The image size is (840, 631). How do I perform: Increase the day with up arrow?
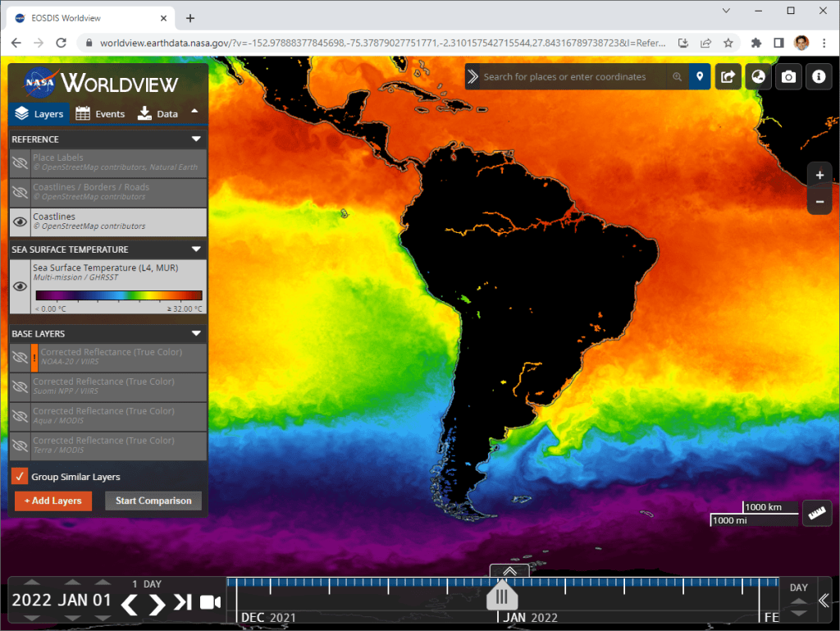pos(103,583)
